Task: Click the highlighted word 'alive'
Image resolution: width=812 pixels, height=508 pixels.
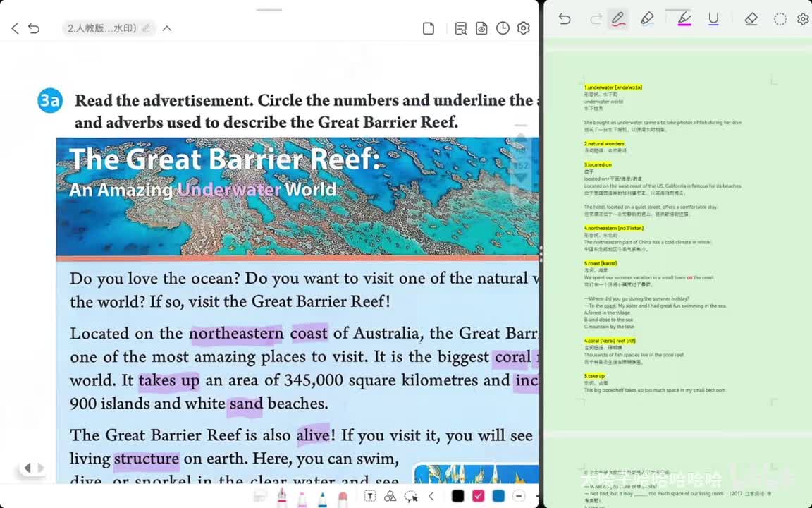Action: (x=313, y=435)
